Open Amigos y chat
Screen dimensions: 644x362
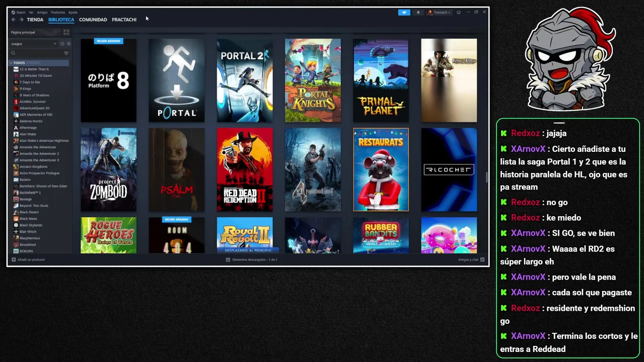pos(471,259)
